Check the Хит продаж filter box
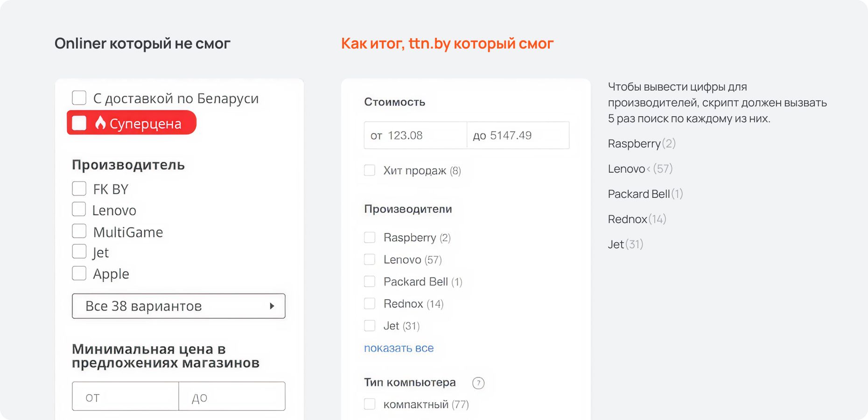The image size is (868, 420). point(370,170)
